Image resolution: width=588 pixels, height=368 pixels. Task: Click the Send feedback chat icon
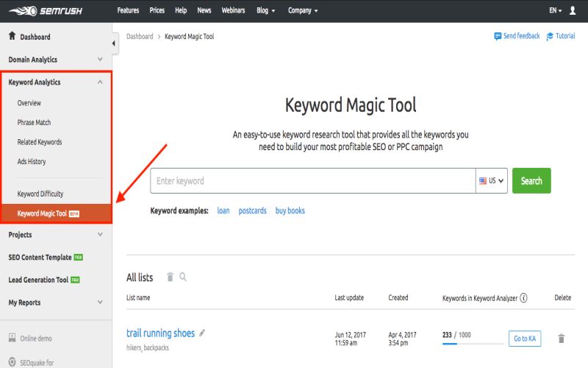pyautogui.click(x=498, y=36)
